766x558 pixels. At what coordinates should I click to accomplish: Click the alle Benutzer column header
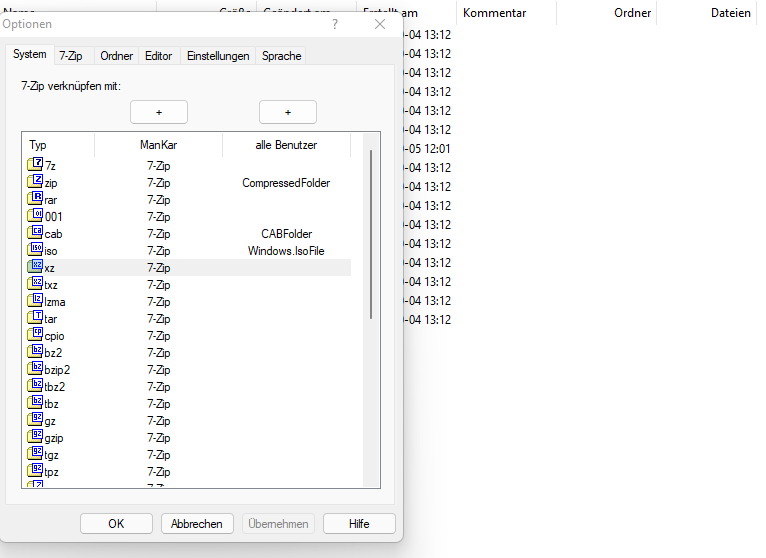286,145
